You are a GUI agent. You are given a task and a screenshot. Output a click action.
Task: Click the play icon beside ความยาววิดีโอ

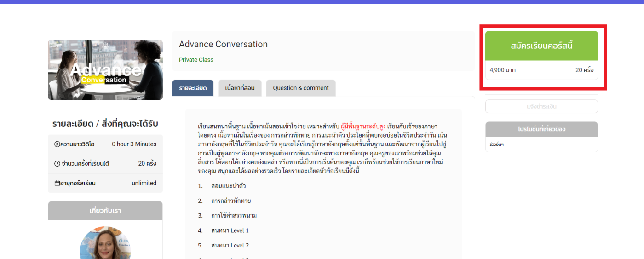coord(57,144)
